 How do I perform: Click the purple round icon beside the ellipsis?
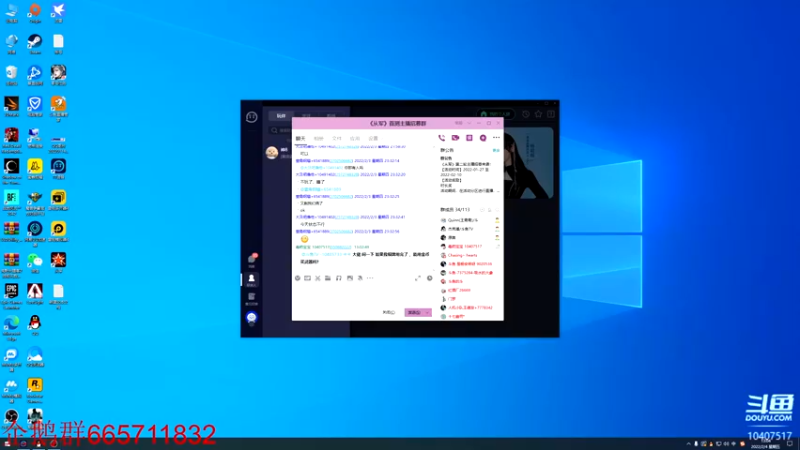pos(483,138)
